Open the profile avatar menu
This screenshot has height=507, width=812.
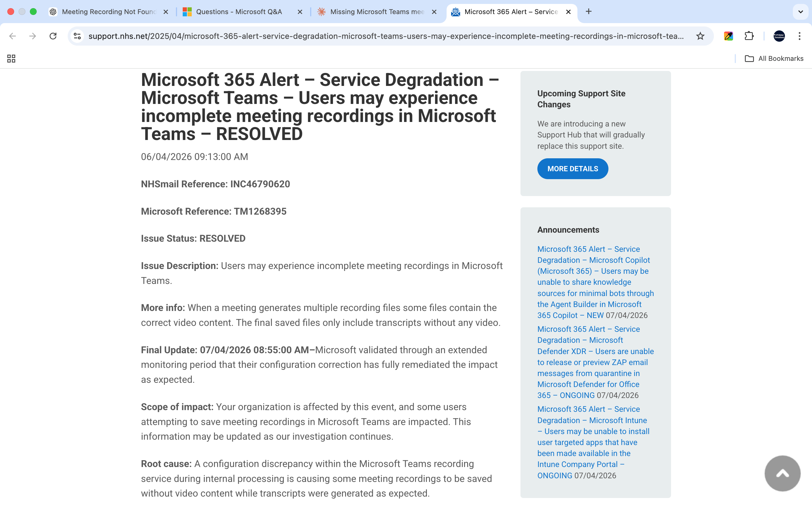(779, 36)
